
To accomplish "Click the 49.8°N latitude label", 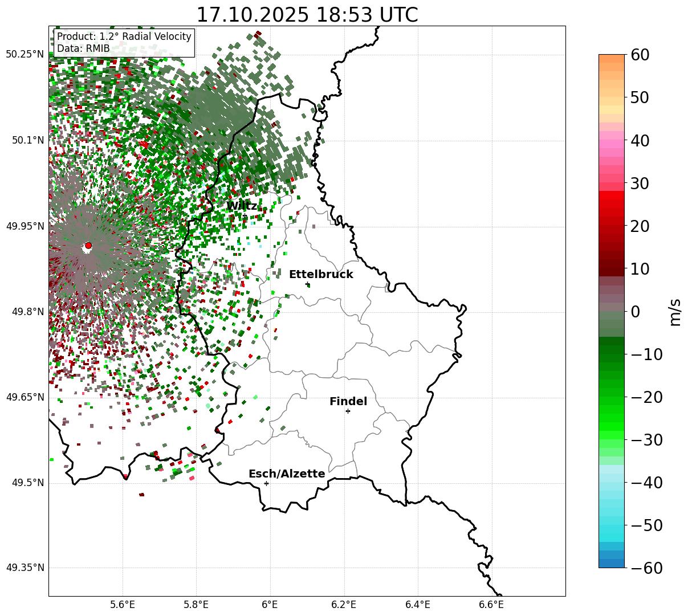I will point(27,312).
